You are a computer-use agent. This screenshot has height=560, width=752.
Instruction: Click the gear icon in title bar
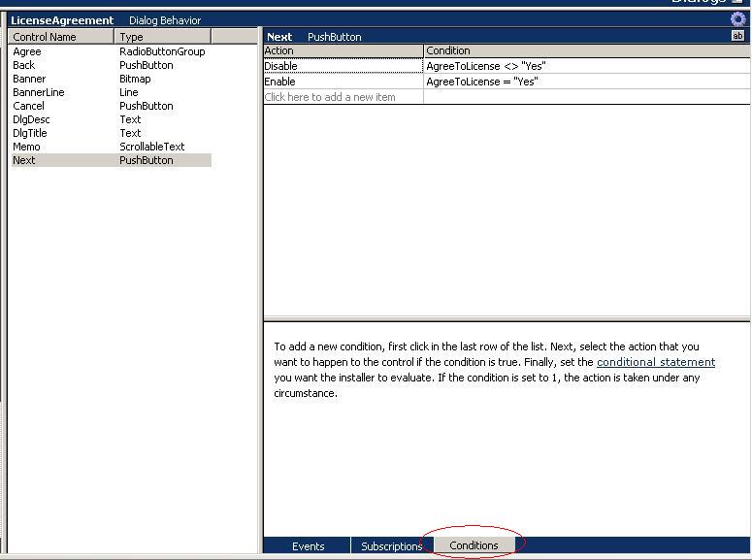(x=737, y=19)
